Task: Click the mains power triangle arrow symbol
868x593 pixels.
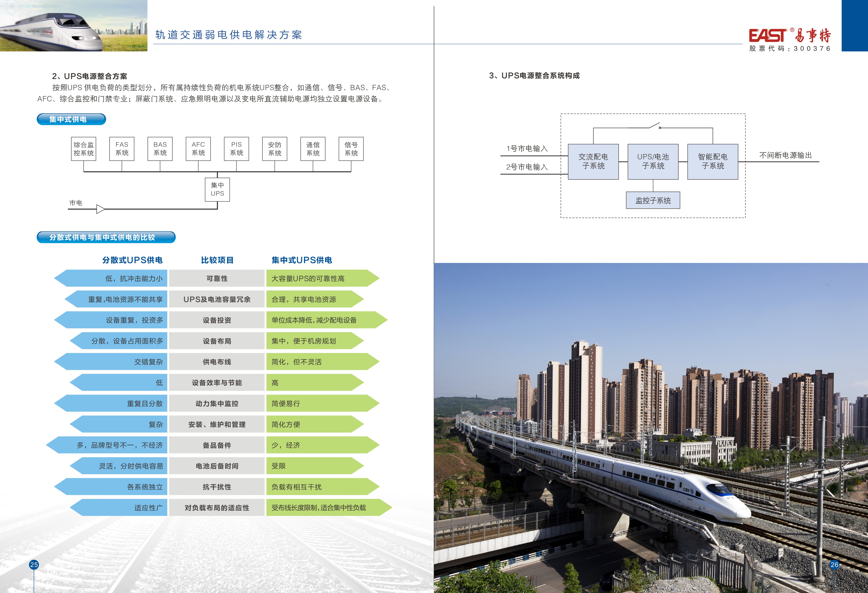Action: click(x=100, y=209)
